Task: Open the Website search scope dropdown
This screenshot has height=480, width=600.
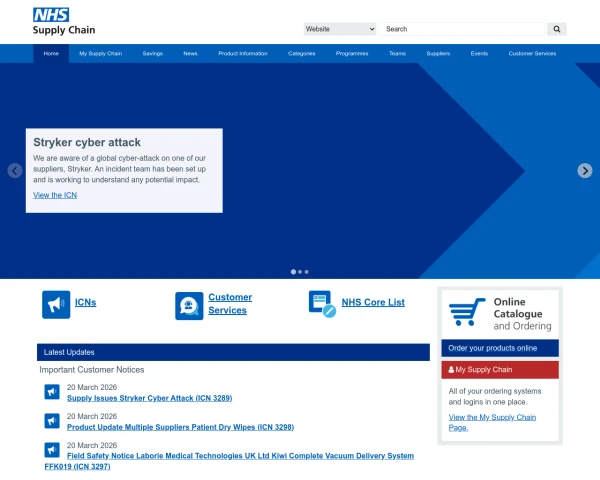Action: pyautogui.click(x=340, y=29)
